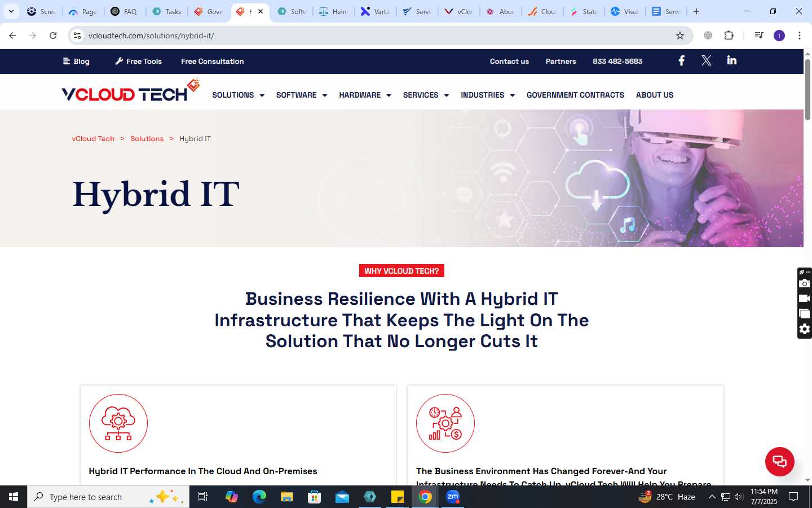Click the vCloud Tech logo
The image size is (812, 508).
click(131, 91)
